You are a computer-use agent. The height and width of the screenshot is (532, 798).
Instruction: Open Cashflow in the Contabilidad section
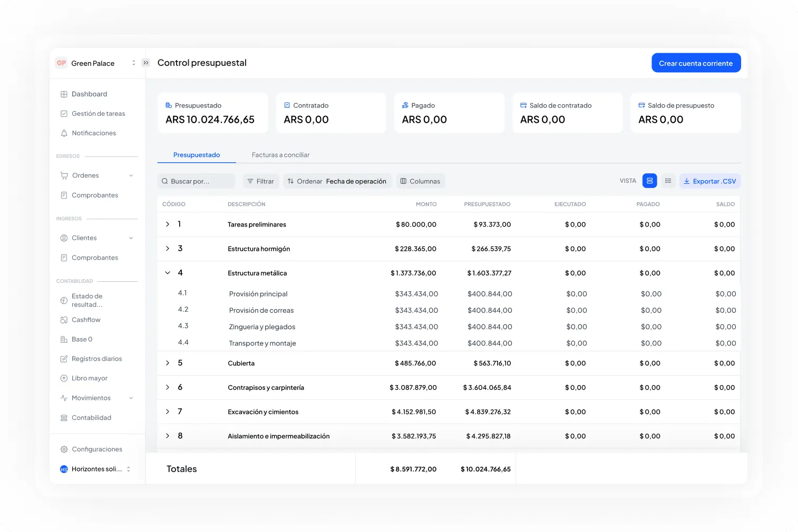pos(86,320)
